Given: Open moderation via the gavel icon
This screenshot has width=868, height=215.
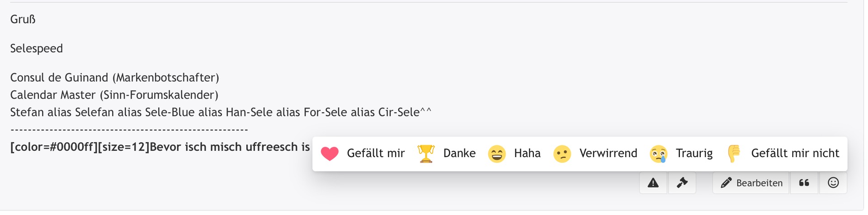Looking at the screenshot, I should tap(682, 183).
